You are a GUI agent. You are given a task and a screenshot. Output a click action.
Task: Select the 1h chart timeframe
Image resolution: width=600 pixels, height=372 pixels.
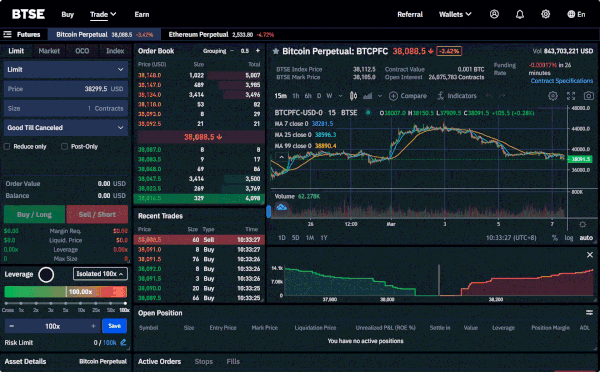[296, 96]
